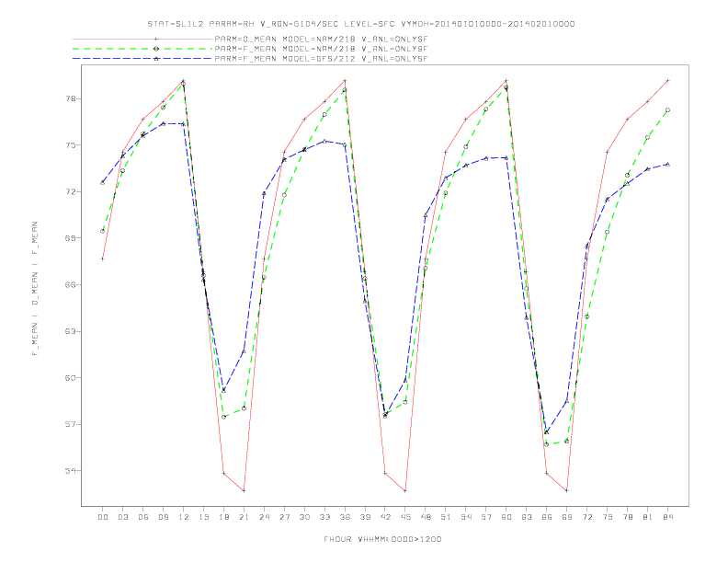The image size is (728, 563).
Task: Click the x-axis label FHOUR VHHMM:0000>1200
Action: tap(382, 539)
